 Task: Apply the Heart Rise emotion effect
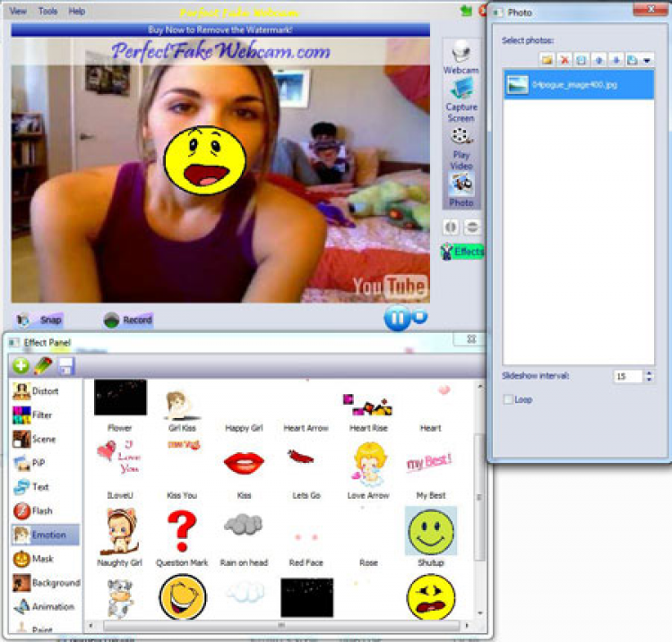pyautogui.click(x=368, y=412)
